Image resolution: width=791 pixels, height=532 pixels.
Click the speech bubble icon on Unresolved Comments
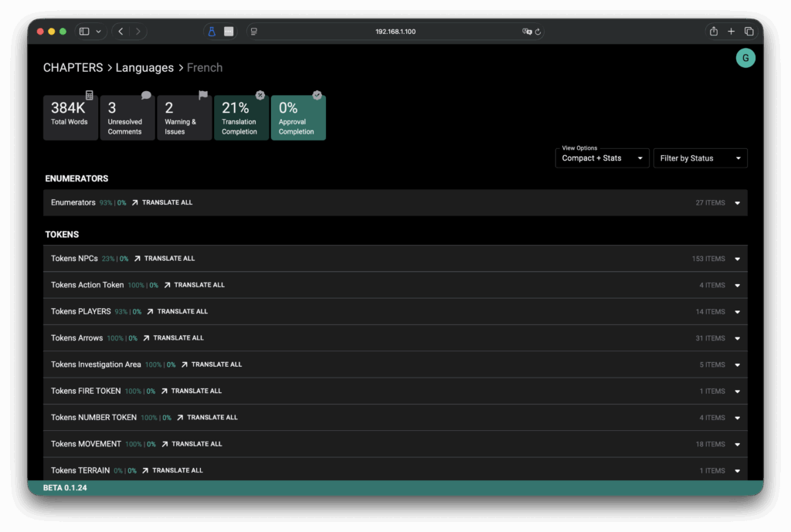pyautogui.click(x=146, y=95)
